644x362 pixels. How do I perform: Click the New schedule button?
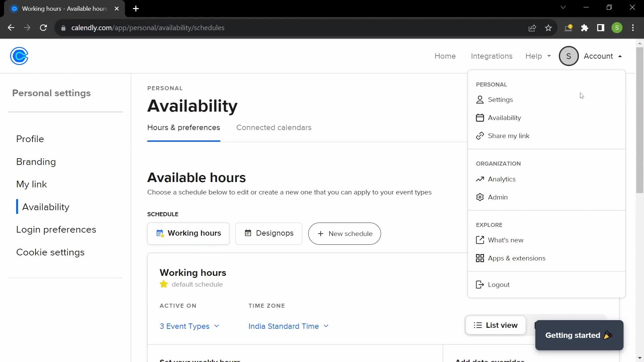point(344,233)
